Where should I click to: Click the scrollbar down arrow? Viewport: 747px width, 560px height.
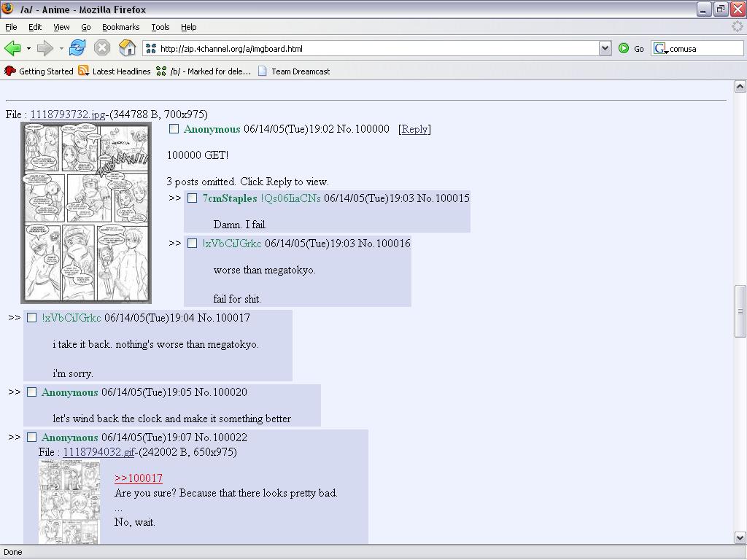click(x=740, y=538)
